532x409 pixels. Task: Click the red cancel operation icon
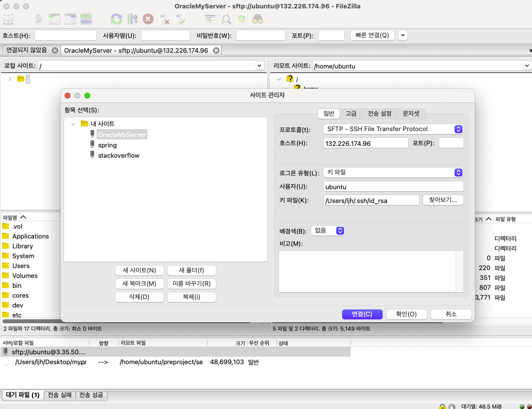pos(148,19)
